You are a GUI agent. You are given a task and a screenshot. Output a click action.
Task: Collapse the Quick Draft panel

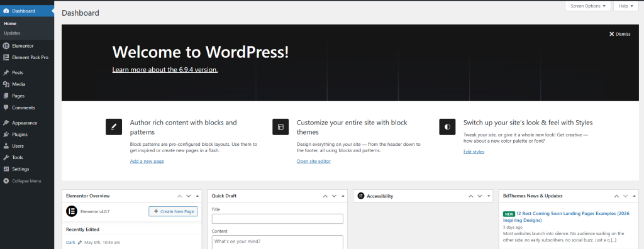click(343, 196)
